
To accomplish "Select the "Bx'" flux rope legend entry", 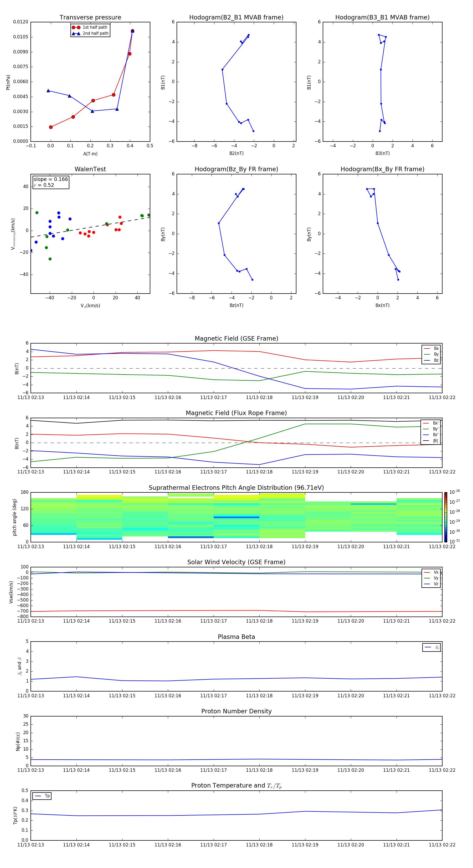I will 431,423.
